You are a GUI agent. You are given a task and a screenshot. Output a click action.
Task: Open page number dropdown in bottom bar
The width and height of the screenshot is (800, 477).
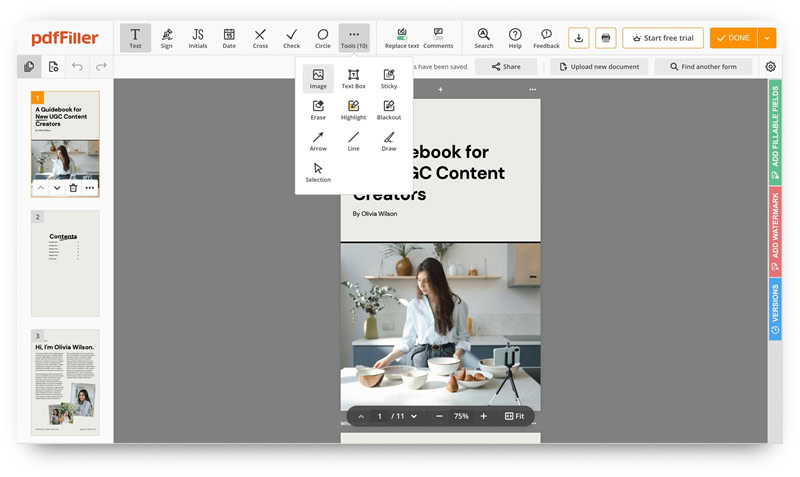[x=414, y=416]
